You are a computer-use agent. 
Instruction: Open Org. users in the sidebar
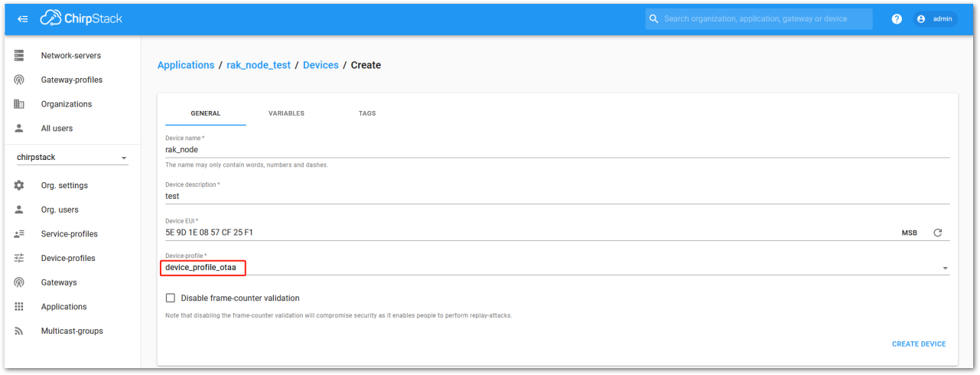click(x=60, y=210)
